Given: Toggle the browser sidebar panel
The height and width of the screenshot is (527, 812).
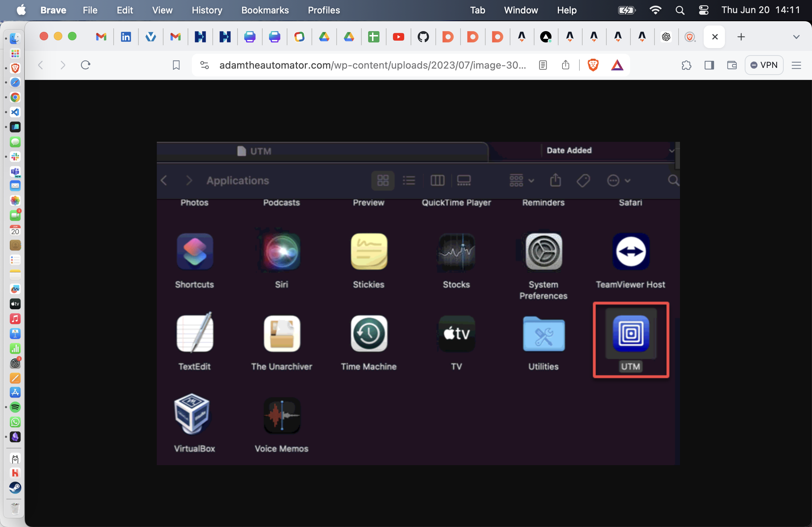Looking at the screenshot, I should pos(709,65).
